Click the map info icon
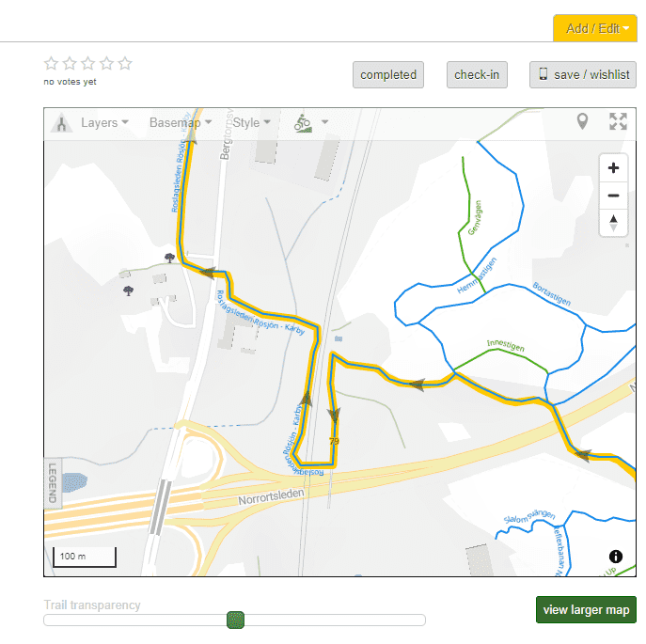This screenshot has width=646, height=644. click(616, 557)
